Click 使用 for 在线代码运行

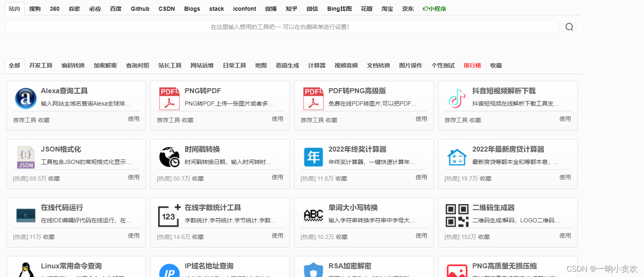134,235
